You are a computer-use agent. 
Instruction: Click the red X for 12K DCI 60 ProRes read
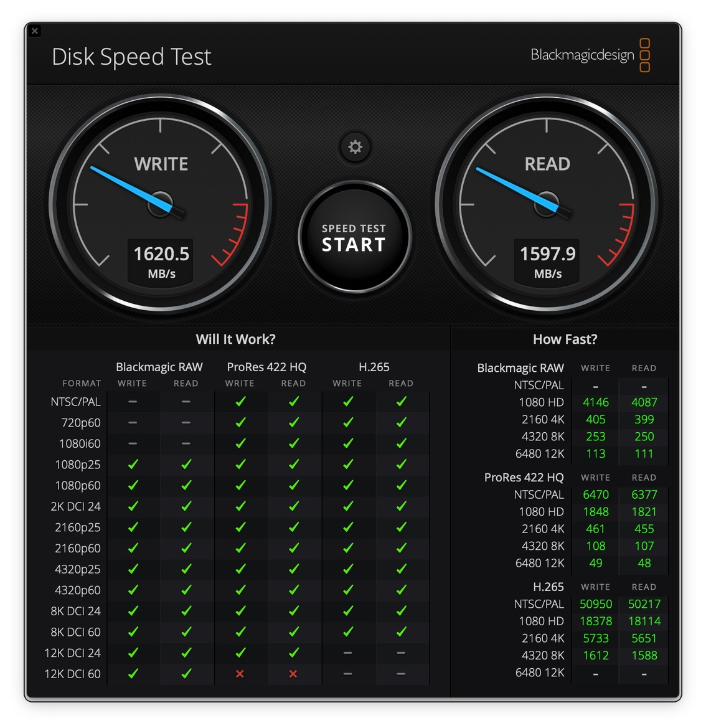pos(293,674)
